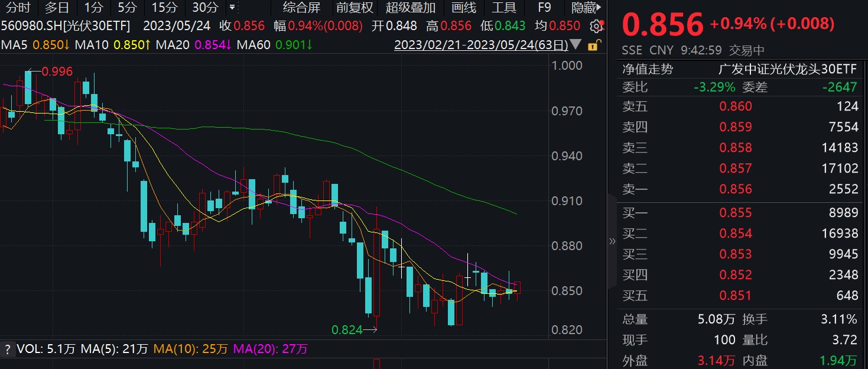868x369 pixels.
Task: Click the volume MA(10): 25万 label
Action: coord(190,349)
